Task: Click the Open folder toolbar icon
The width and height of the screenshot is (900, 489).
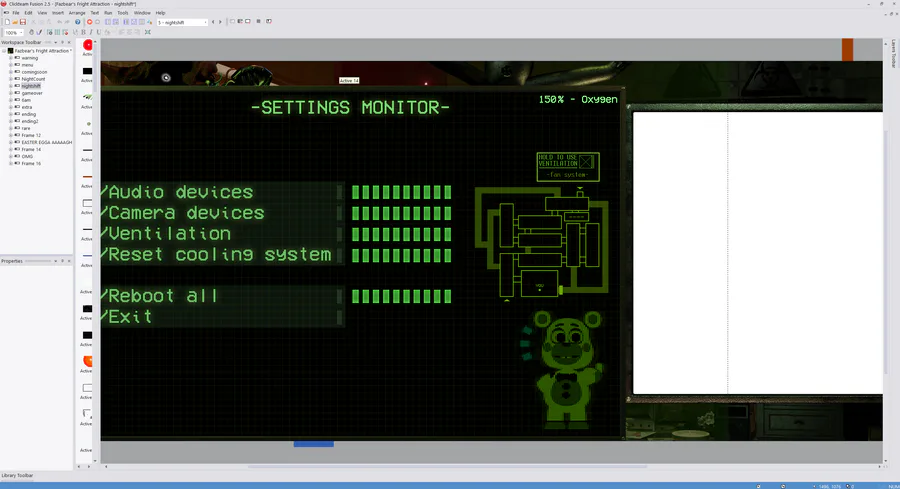Action: click(x=15, y=22)
